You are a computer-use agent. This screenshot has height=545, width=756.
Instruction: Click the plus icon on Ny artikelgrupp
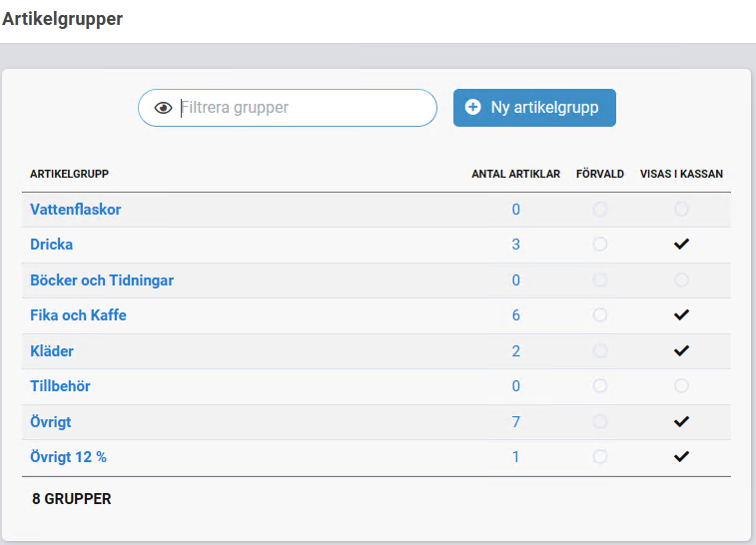473,108
